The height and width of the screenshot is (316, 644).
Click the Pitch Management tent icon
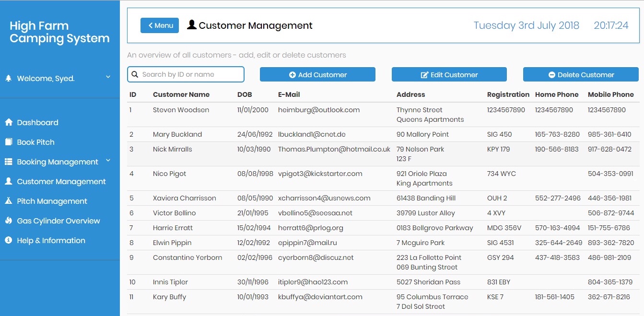[8, 201]
